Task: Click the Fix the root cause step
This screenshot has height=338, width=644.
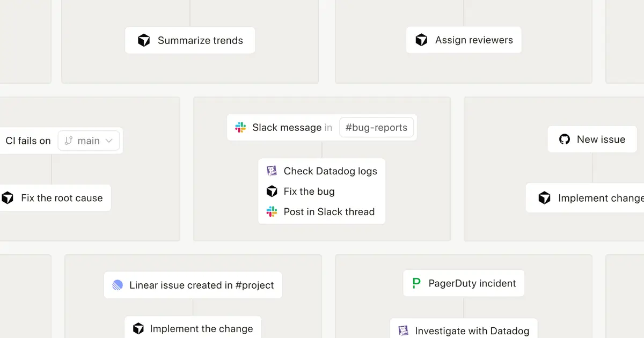Action: coord(54,197)
